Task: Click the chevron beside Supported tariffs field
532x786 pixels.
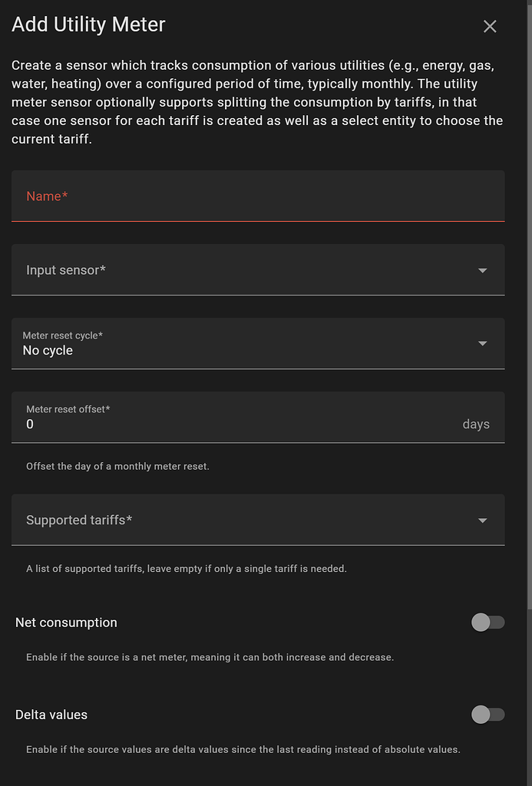Action: (x=482, y=520)
